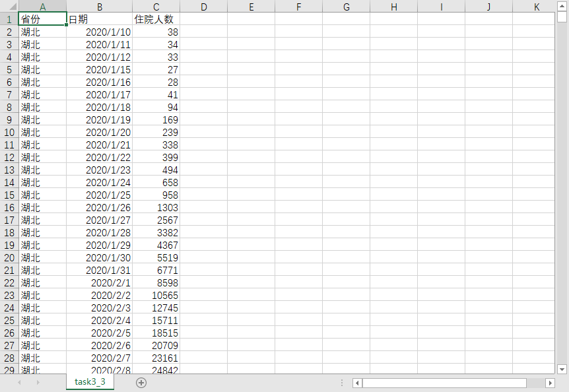Select empty cell D1

point(203,19)
